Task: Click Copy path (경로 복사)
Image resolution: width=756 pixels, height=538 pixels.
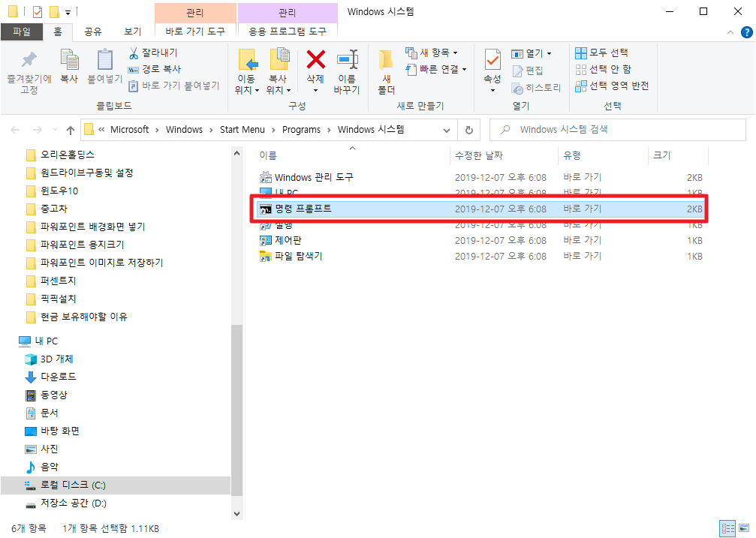Action: 155,70
